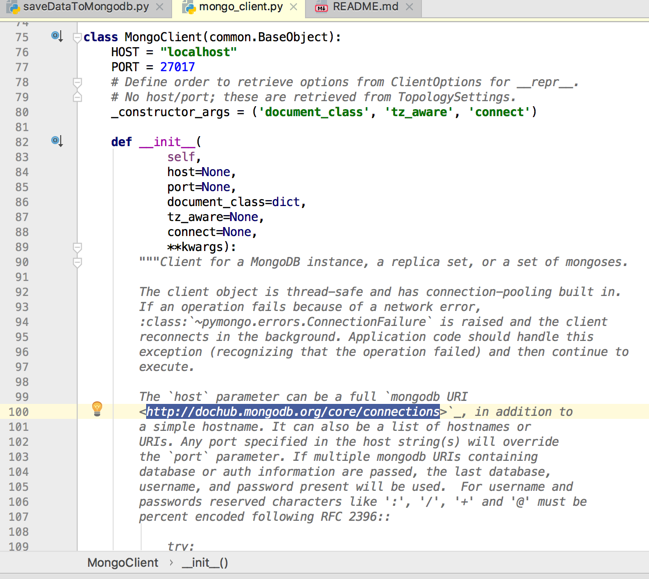Click the tz_aware=None parameter

tap(212, 217)
